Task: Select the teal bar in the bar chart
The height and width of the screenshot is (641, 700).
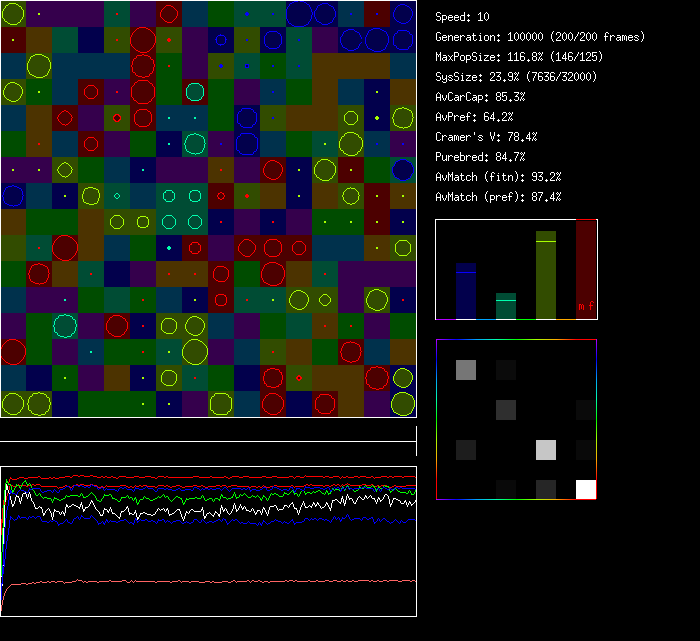Action: (x=506, y=306)
